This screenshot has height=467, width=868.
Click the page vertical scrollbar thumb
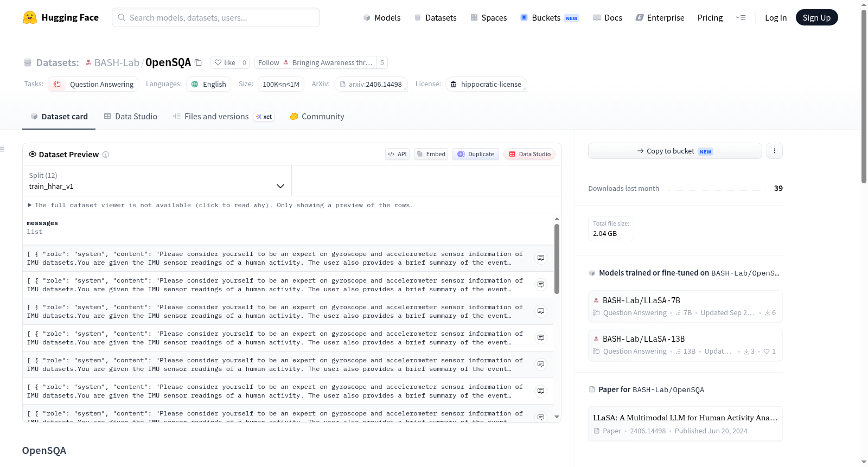point(864,97)
